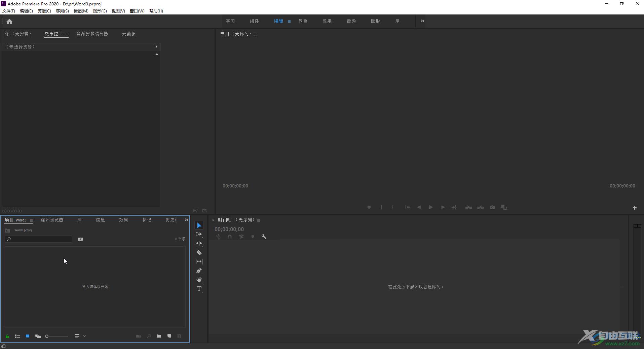Play the Program monitor
Viewport: 644px width, 349px height.
430,207
